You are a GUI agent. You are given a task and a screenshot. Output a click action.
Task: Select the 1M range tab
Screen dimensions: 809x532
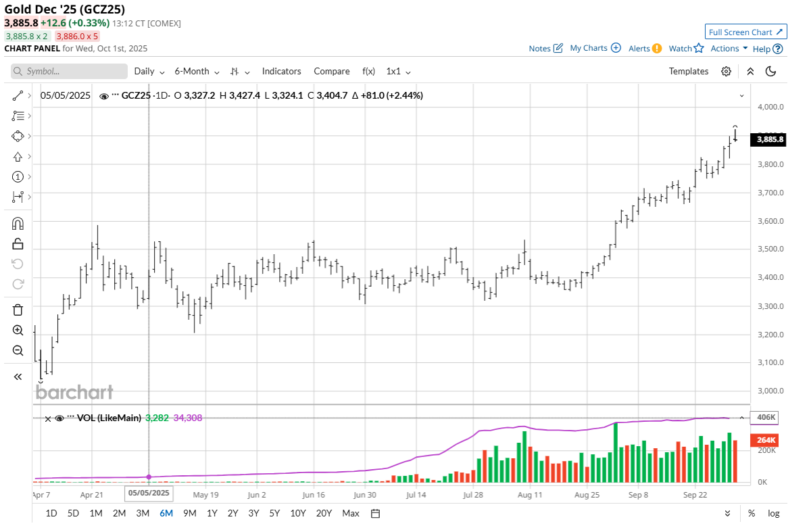(x=96, y=514)
